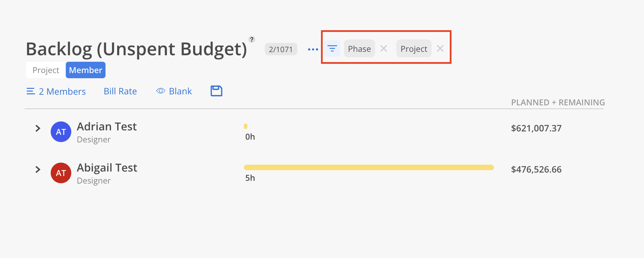
Task: Click Adrian Test's blue AT avatar
Action: click(61, 132)
